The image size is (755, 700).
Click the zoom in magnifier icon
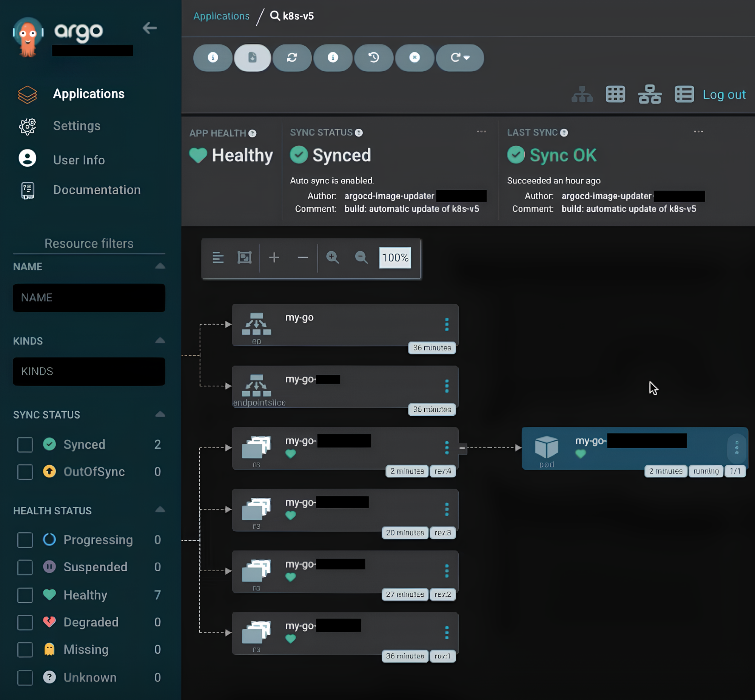(x=333, y=258)
